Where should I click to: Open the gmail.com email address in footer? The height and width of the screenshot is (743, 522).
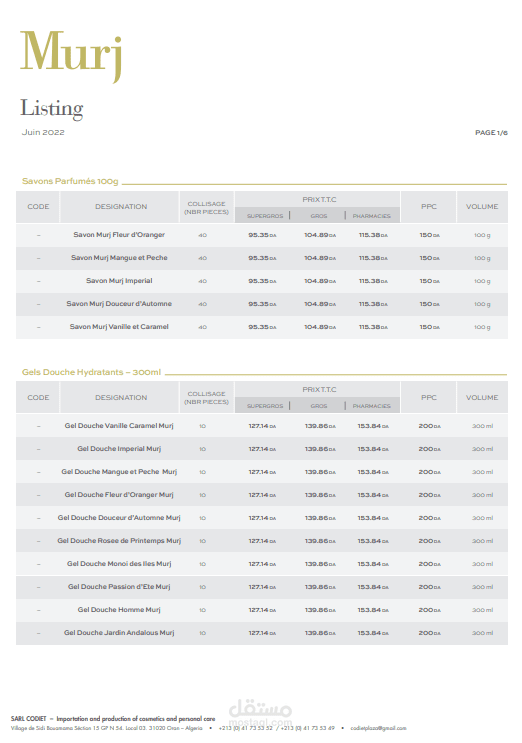coord(378,728)
